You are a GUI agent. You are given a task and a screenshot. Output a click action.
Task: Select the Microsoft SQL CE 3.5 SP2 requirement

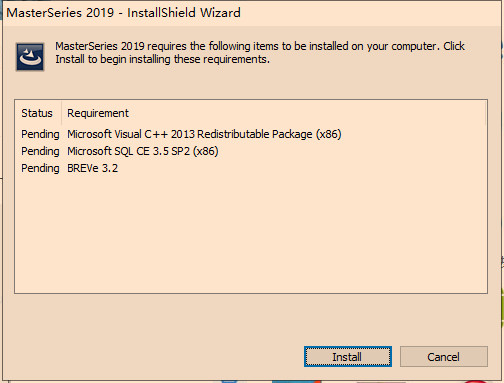pos(143,151)
